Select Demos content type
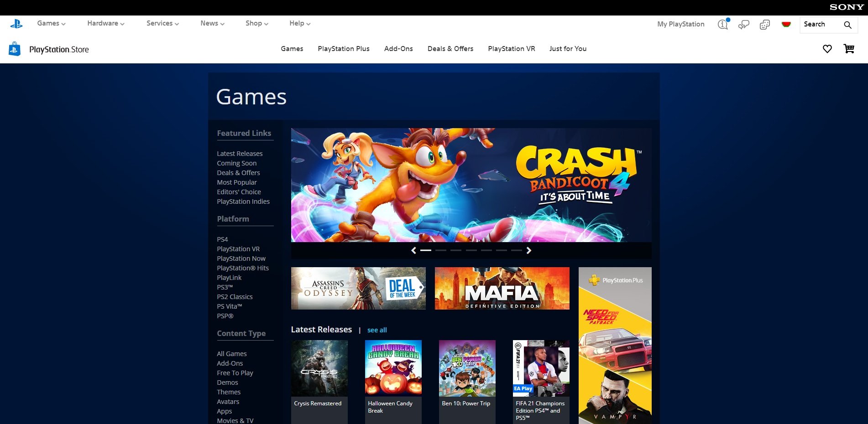 pyautogui.click(x=227, y=383)
